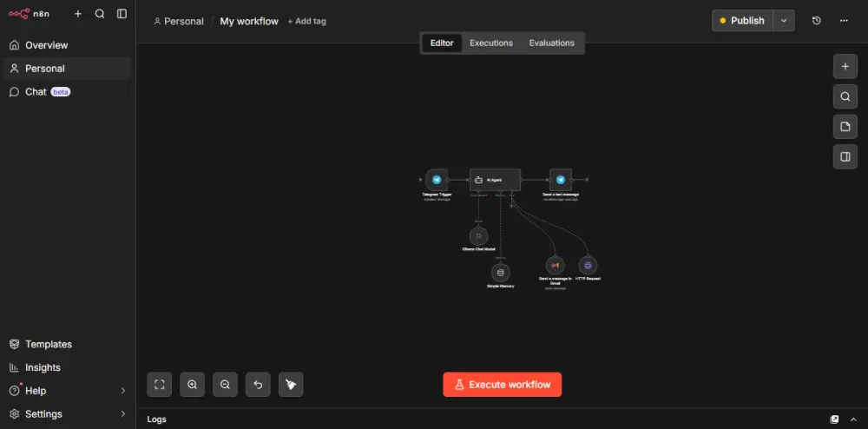Click the Logs panel label
This screenshot has width=868, height=429.
[x=156, y=419]
